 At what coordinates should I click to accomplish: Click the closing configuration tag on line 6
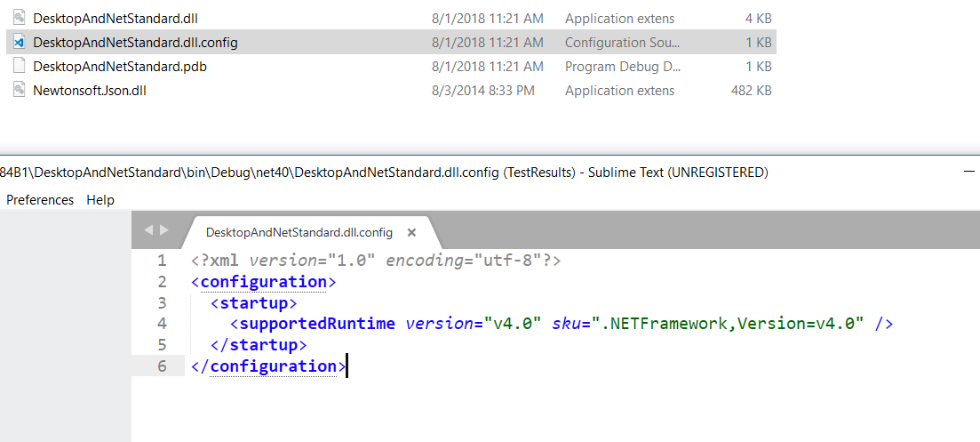point(268,366)
